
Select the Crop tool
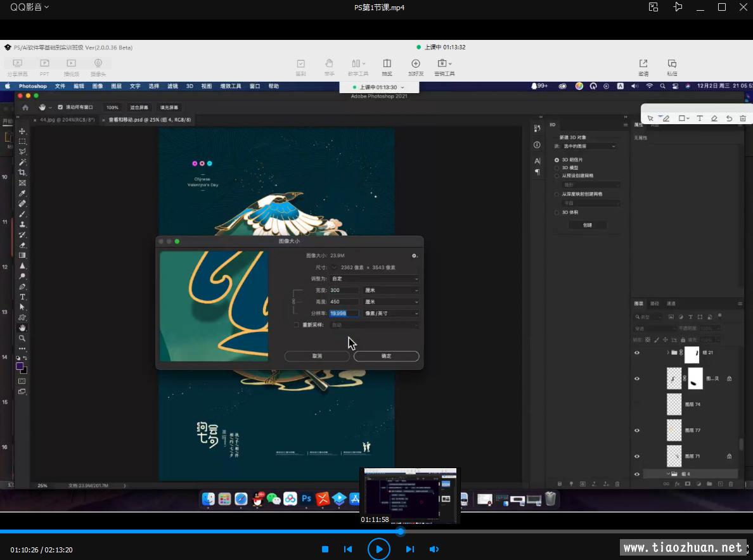tap(22, 173)
